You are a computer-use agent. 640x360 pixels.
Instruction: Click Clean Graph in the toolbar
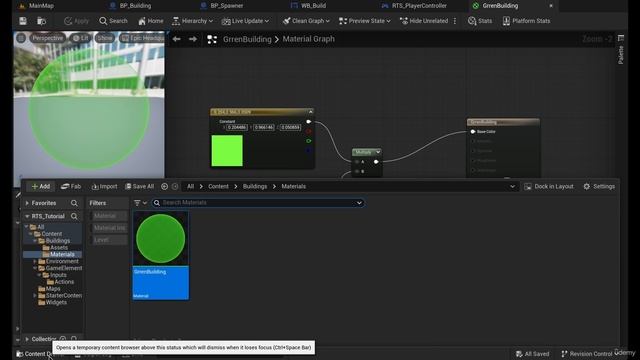[x=306, y=21]
